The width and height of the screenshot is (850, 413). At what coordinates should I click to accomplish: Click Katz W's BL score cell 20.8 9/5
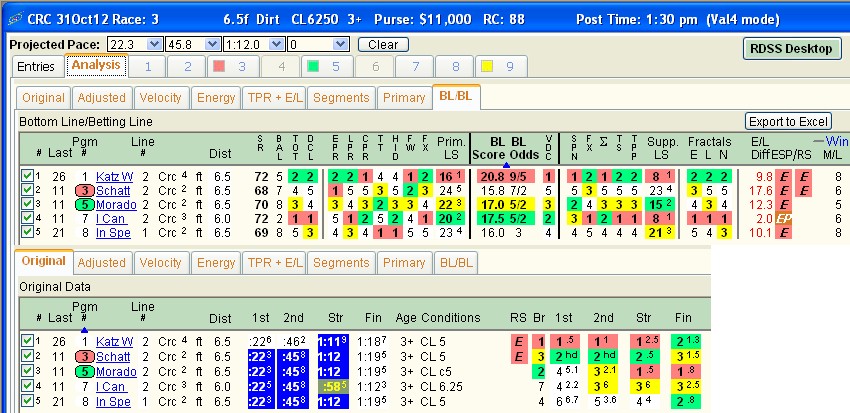pos(505,176)
